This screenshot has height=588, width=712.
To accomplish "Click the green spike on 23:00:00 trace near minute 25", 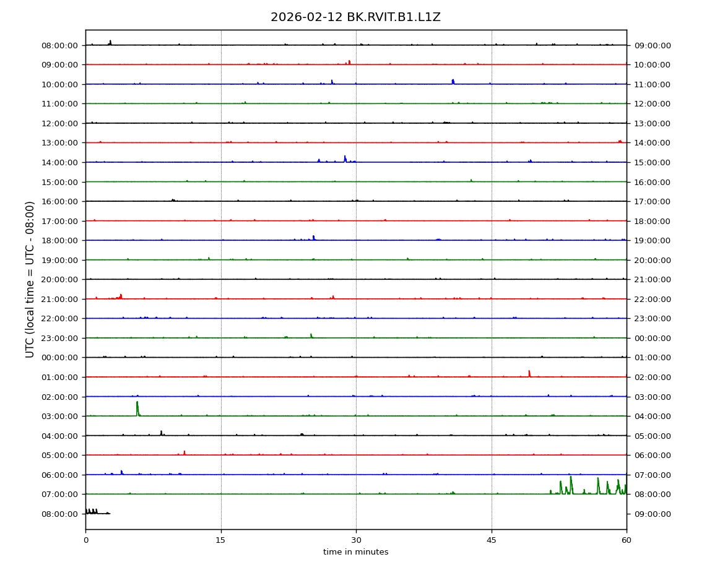I will coord(311,335).
